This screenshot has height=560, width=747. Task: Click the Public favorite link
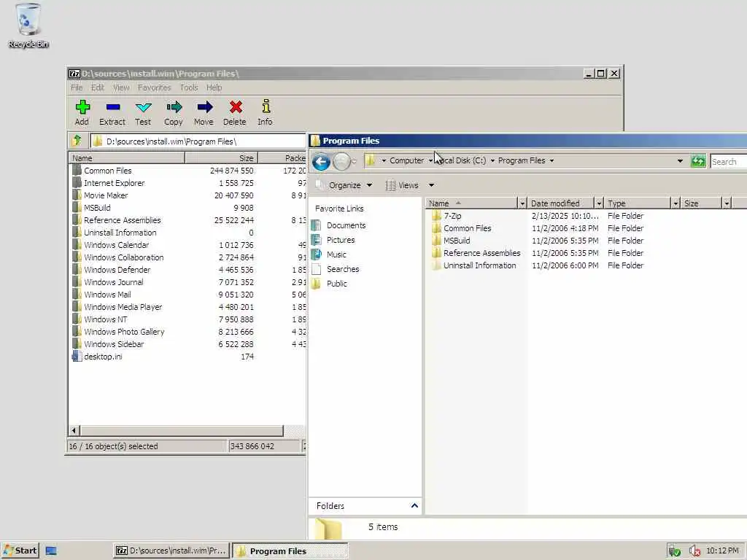click(337, 284)
